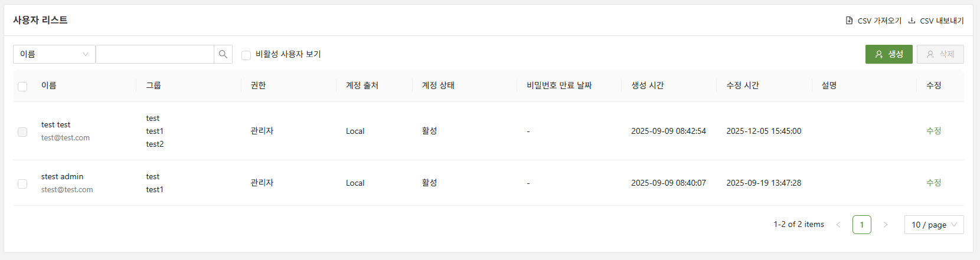The height and width of the screenshot is (260, 980).
Task: Click into the user search field
Action: (155, 54)
